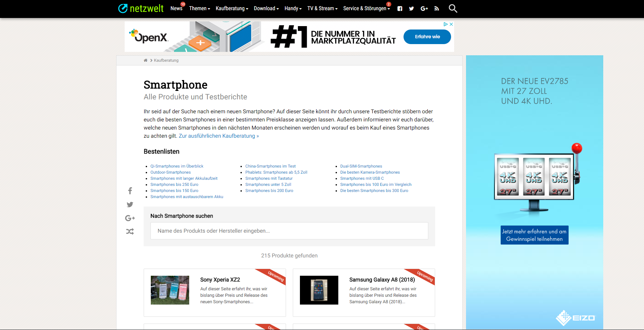Open Smartphones bis 200 Euro
Viewport: 644px width, 330px height.
click(x=269, y=191)
